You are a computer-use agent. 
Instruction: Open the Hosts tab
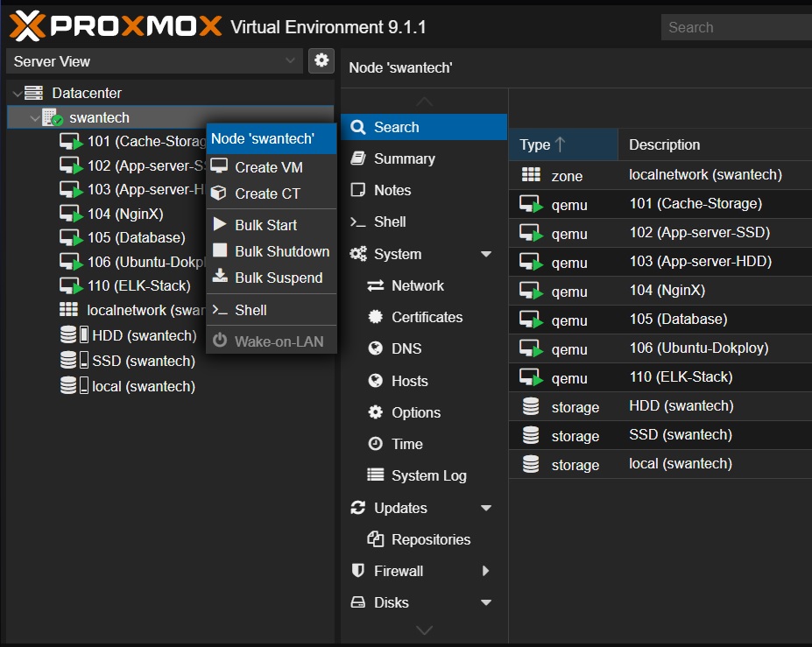pyautogui.click(x=424, y=381)
